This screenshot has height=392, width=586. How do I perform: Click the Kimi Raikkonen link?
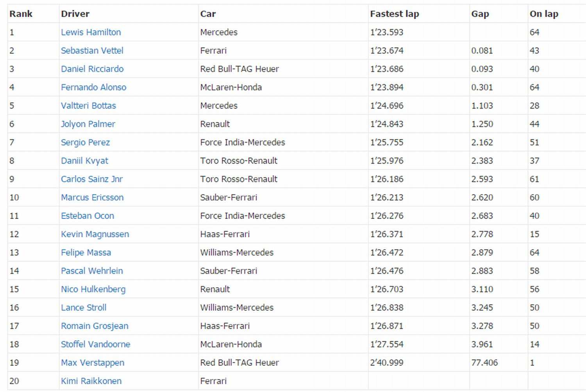91,381
